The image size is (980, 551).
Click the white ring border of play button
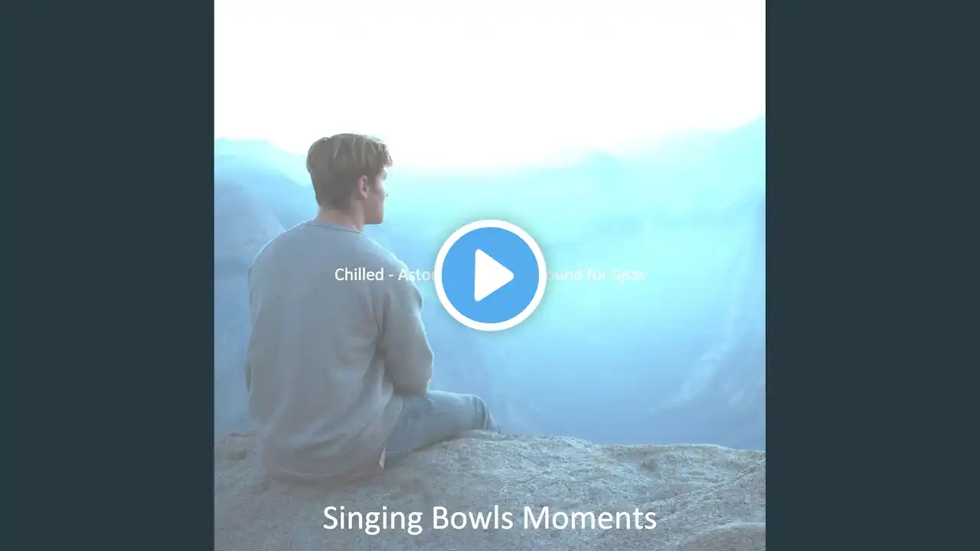tap(490, 223)
